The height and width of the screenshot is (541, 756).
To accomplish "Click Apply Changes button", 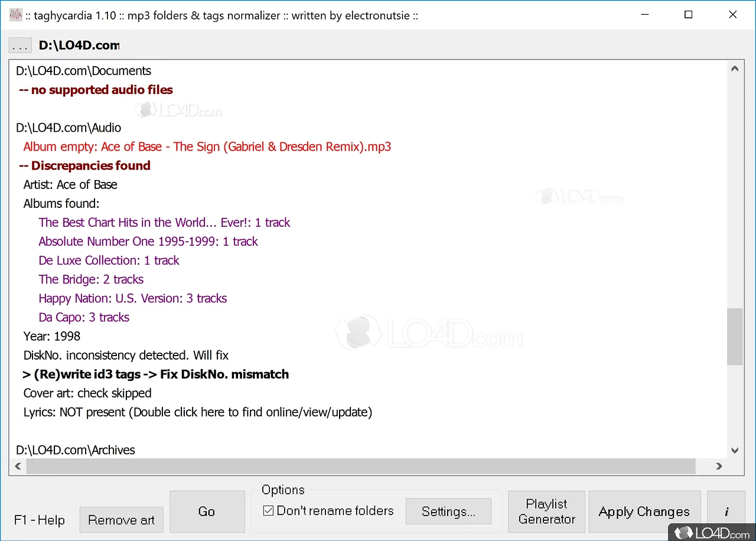I will pyautogui.click(x=644, y=511).
